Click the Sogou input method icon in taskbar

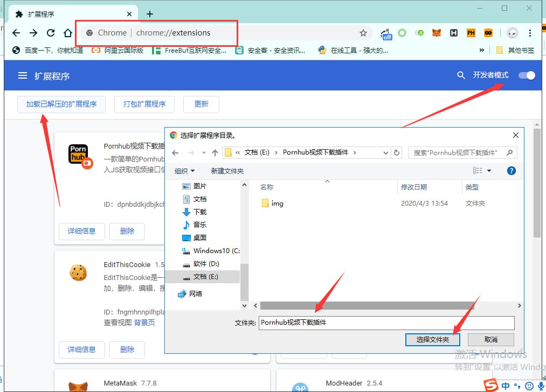[x=490, y=386]
